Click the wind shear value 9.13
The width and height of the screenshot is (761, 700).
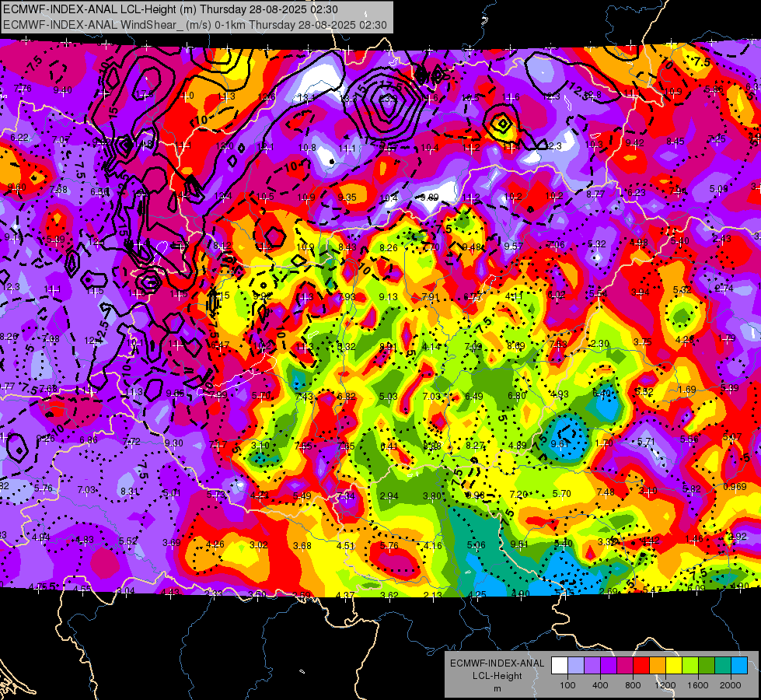388,296
